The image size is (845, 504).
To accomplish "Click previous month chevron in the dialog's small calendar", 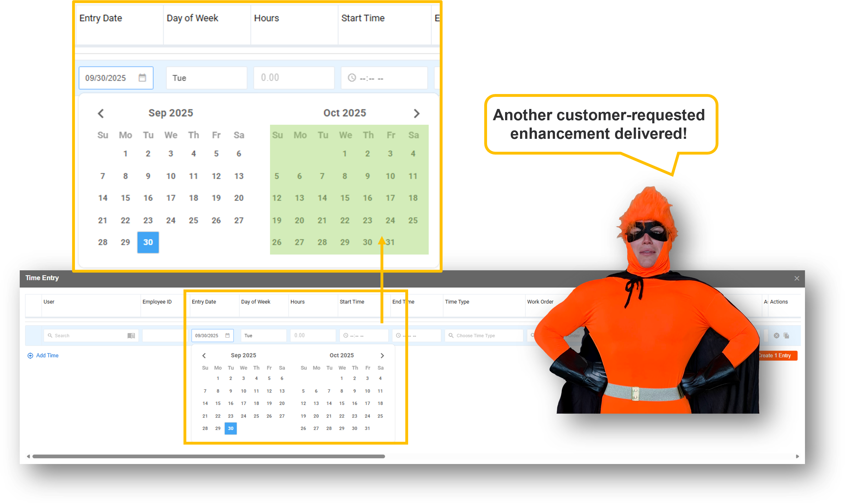I will tap(204, 356).
